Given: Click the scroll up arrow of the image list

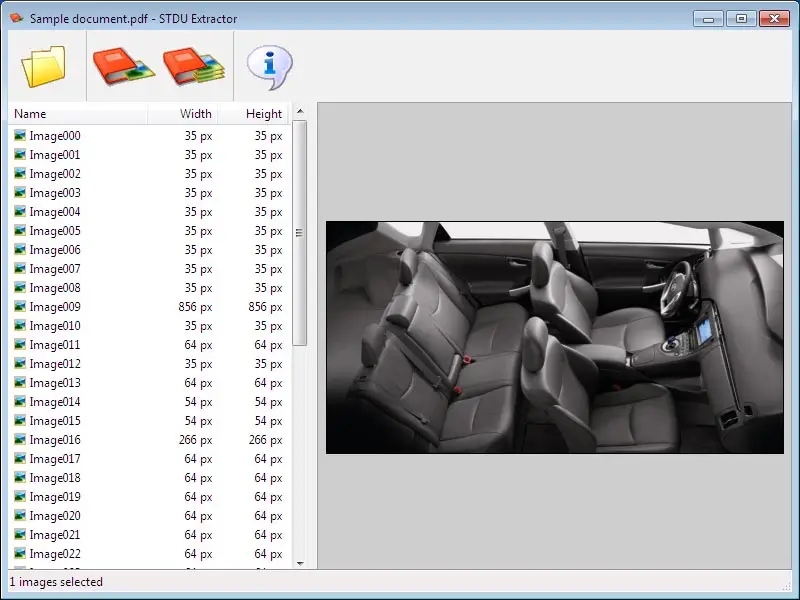Looking at the screenshot, I should [300, 111].
